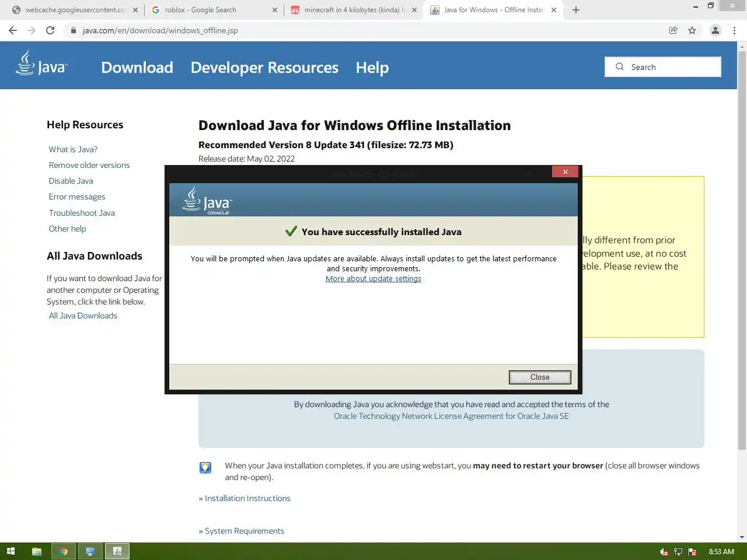Click the Close button in Java installer
The image size is (747, 560).
point(540,377)
